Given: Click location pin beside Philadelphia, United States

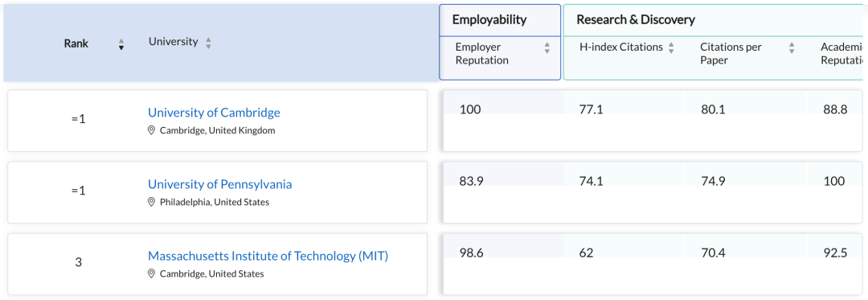Looking at the screenshot, I should tap(151, 202).
